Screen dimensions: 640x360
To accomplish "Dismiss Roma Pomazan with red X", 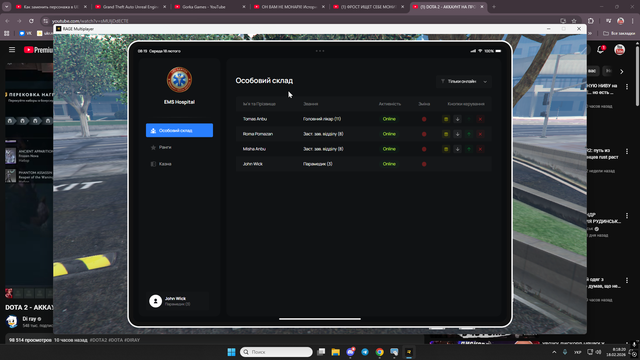I will point(480,134).
